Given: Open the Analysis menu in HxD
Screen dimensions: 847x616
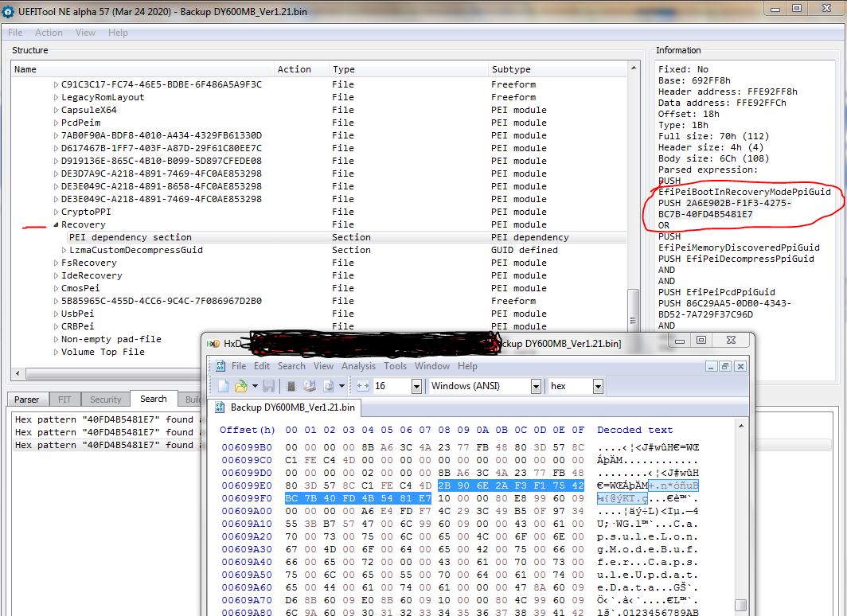Looking at the screenshot, I should point(358,366).
